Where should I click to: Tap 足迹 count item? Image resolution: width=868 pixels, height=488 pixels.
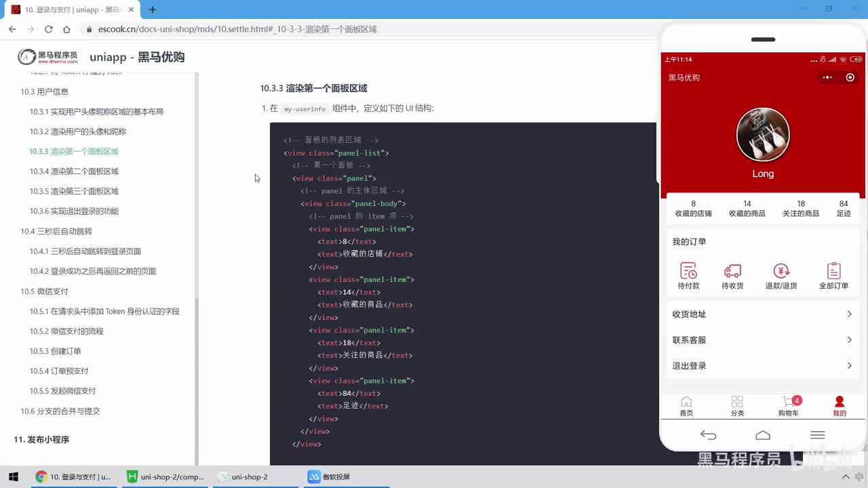844,209
